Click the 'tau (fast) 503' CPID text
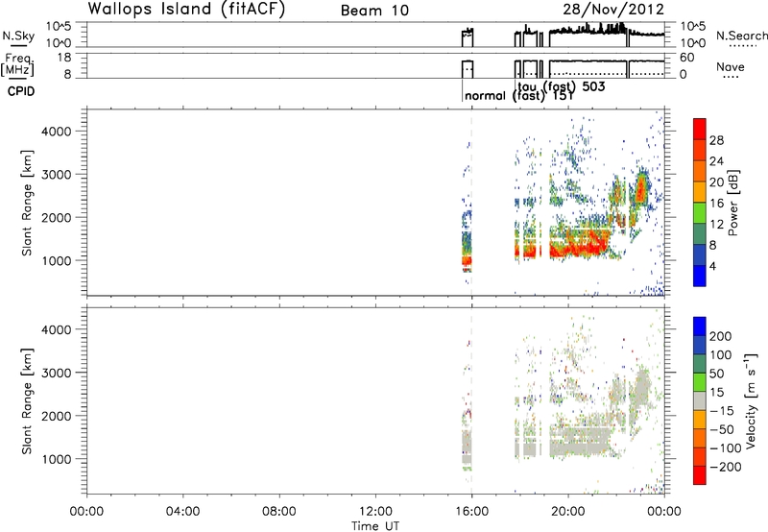768x532 pixels. coord(562,86)
